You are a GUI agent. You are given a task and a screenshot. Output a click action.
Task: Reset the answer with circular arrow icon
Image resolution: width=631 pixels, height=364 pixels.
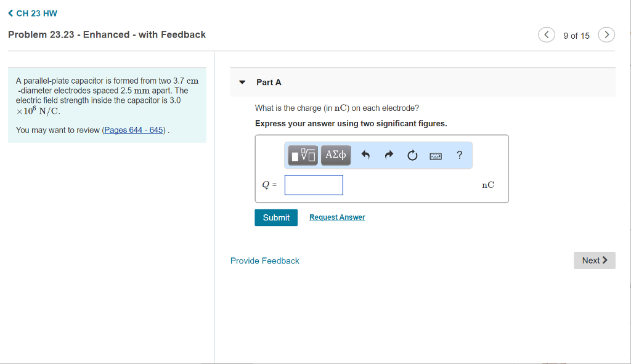(x=412, y=155)
